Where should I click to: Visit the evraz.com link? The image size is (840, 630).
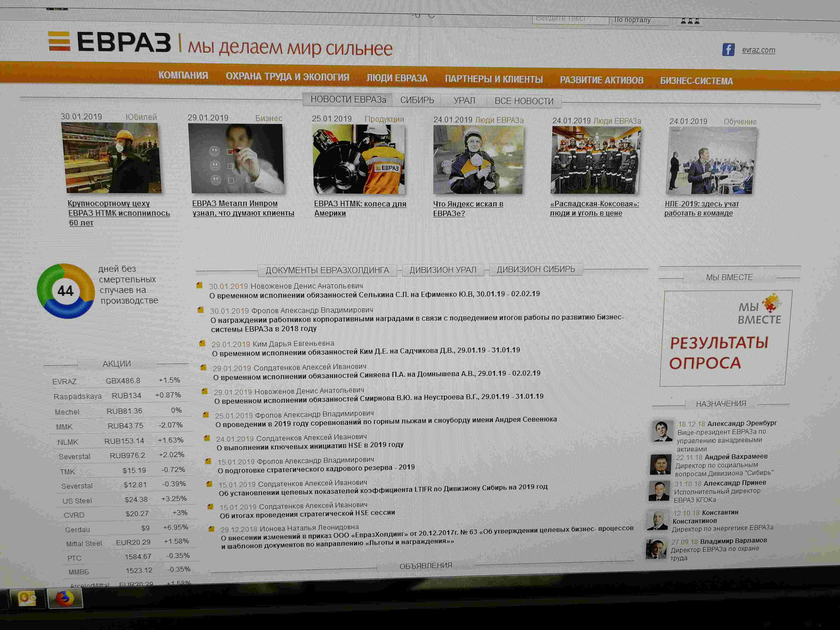[758, 50]
